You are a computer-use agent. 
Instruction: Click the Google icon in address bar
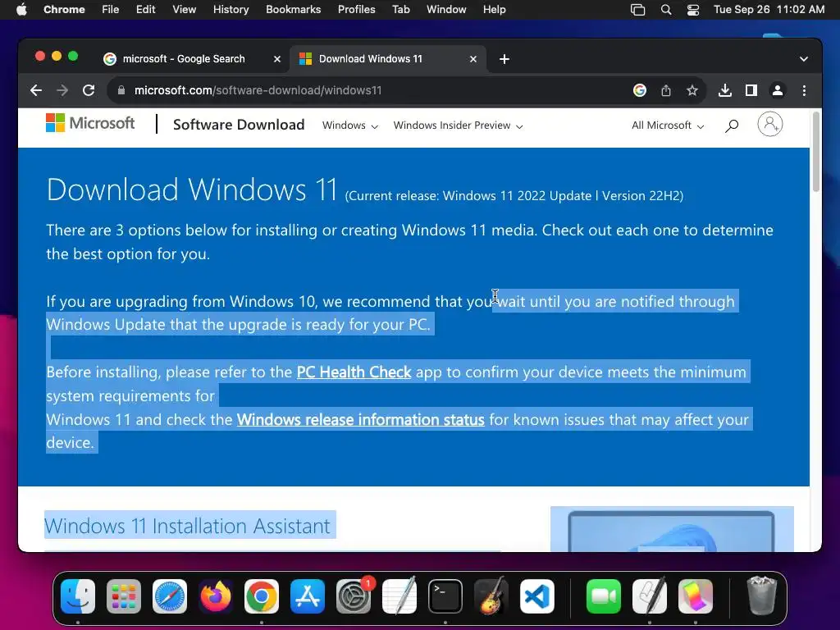point(640,90)
